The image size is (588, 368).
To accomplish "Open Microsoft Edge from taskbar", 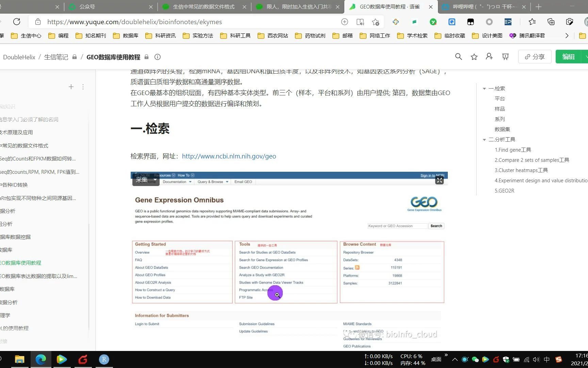I will pos(41,359).
